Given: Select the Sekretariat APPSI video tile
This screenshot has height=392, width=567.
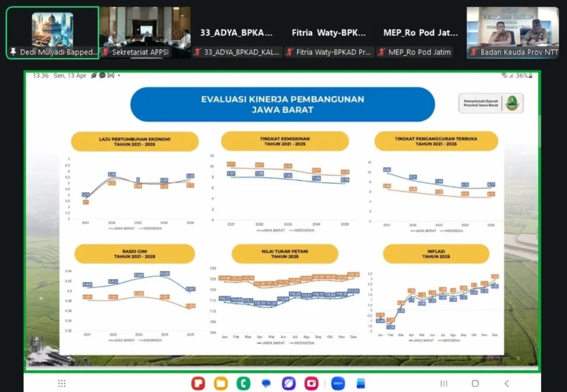Looking at the screenshot, I should tap(145, 33).
